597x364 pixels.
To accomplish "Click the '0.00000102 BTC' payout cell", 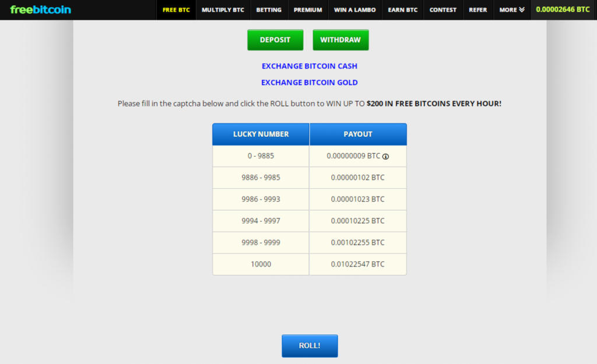I will coord(358,178).
